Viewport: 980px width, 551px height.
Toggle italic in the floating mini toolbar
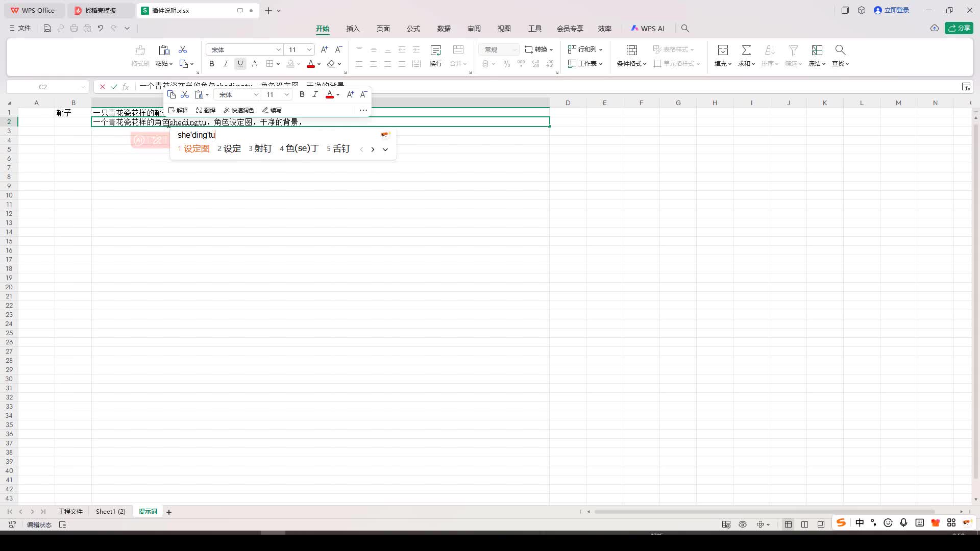pos(315,94)
